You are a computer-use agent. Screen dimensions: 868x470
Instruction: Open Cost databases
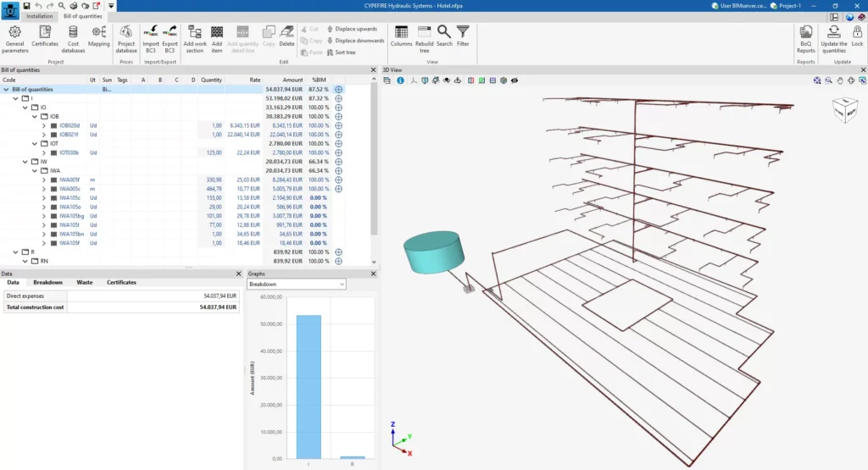[73, 39]
